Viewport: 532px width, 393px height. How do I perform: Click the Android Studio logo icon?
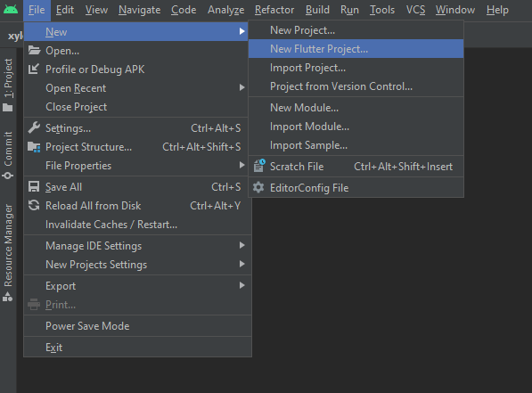point(11,9)
